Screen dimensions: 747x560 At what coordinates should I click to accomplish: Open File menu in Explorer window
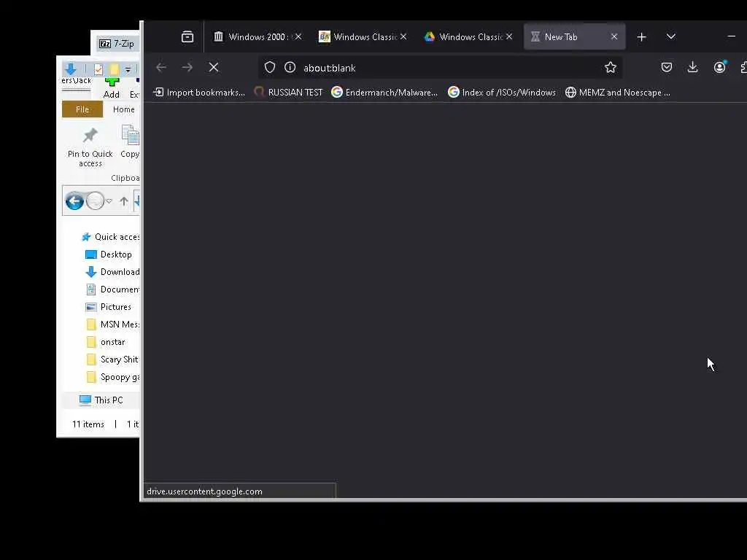(x=82, y=109)
